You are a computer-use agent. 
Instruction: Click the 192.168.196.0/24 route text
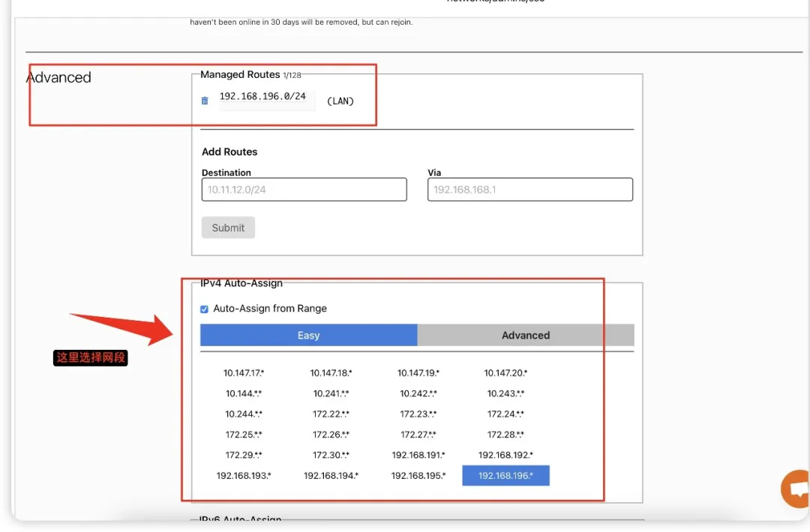pos(262,97)
